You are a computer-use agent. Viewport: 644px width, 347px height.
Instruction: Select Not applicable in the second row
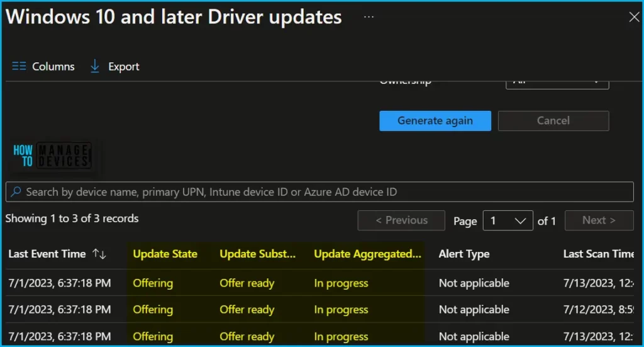474,309
